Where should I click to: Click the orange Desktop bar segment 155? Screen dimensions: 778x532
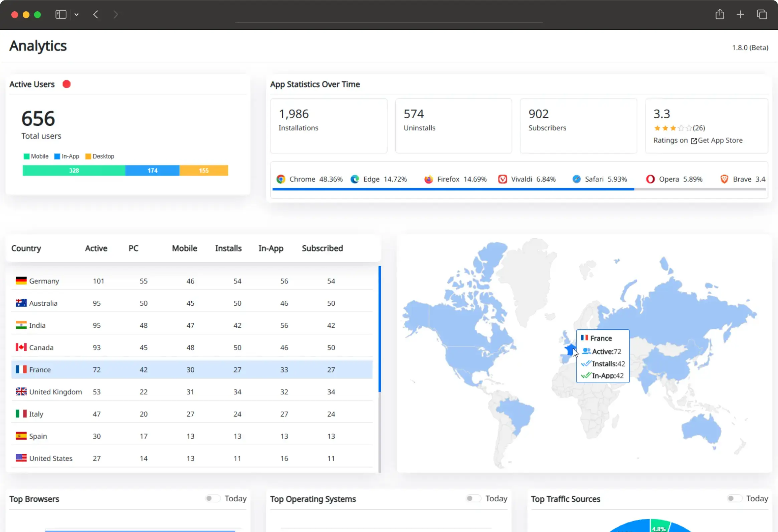[x=204, y=170]
